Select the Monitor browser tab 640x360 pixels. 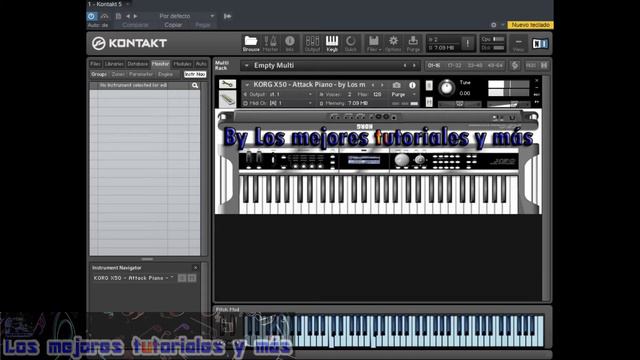[160, 64]
